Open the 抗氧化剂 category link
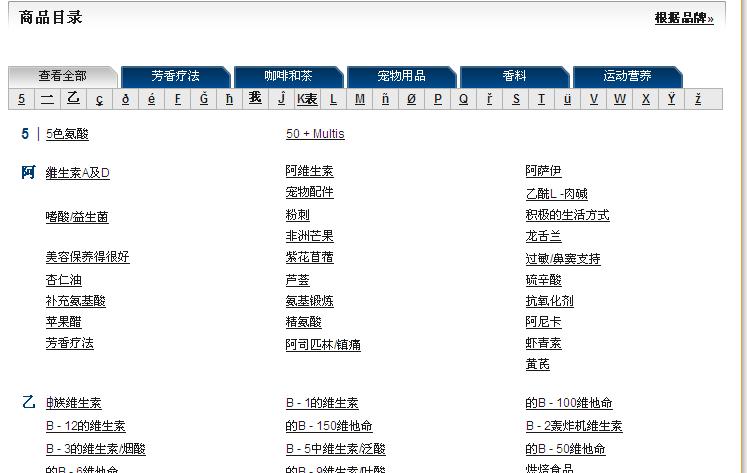Viewport: 747px width, 473px height. [549, 301]
